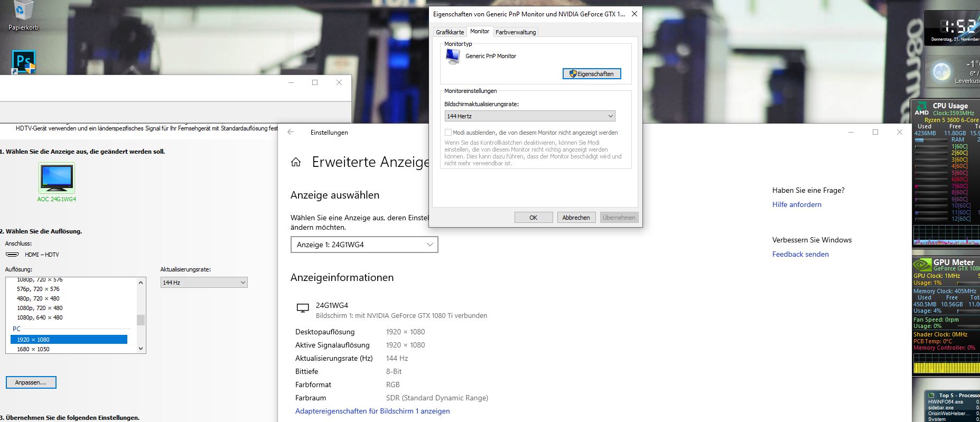Click the 'Feedback senden' link
The width and height of the screenshot is (980, 422).
(800, 254)
